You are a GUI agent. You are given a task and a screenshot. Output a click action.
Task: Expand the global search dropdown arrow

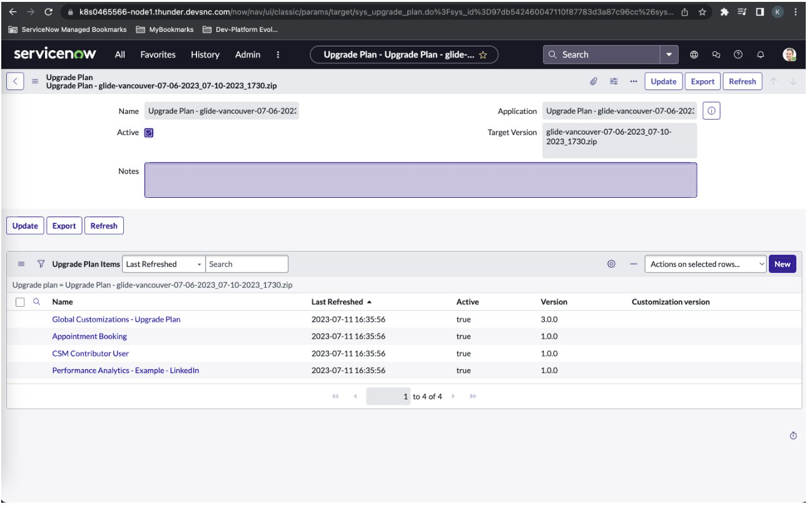(669, 54)
